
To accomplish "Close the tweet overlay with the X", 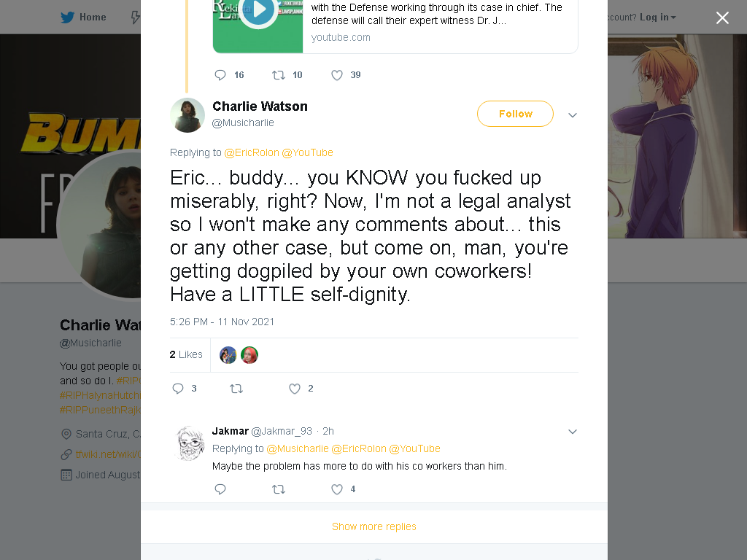I will coord(722,17).
